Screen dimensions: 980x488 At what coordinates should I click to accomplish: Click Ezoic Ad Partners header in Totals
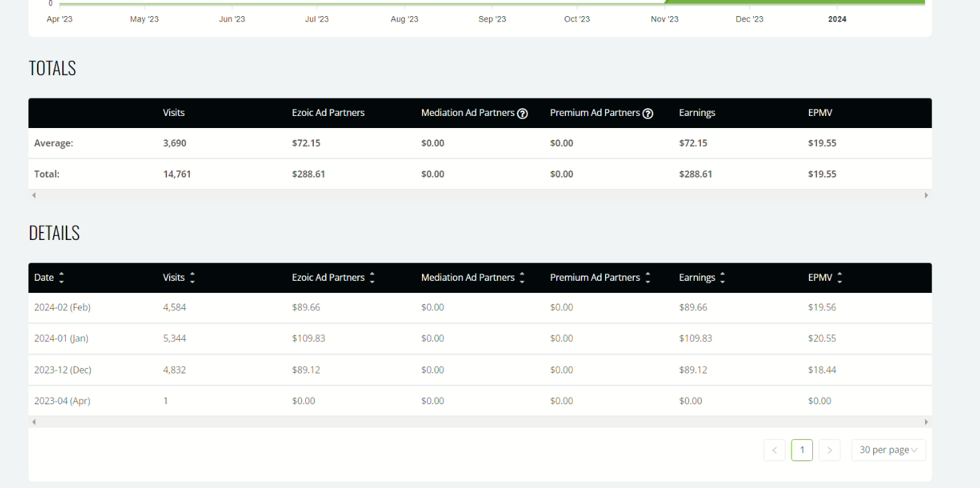(x=328, y=113)
